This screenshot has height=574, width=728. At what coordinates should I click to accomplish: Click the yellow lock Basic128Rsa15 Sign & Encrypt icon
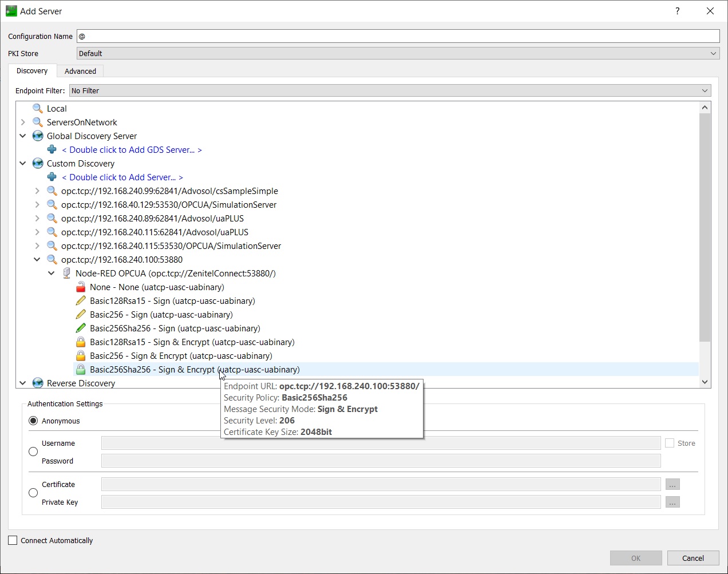click(x=81, y=342)
